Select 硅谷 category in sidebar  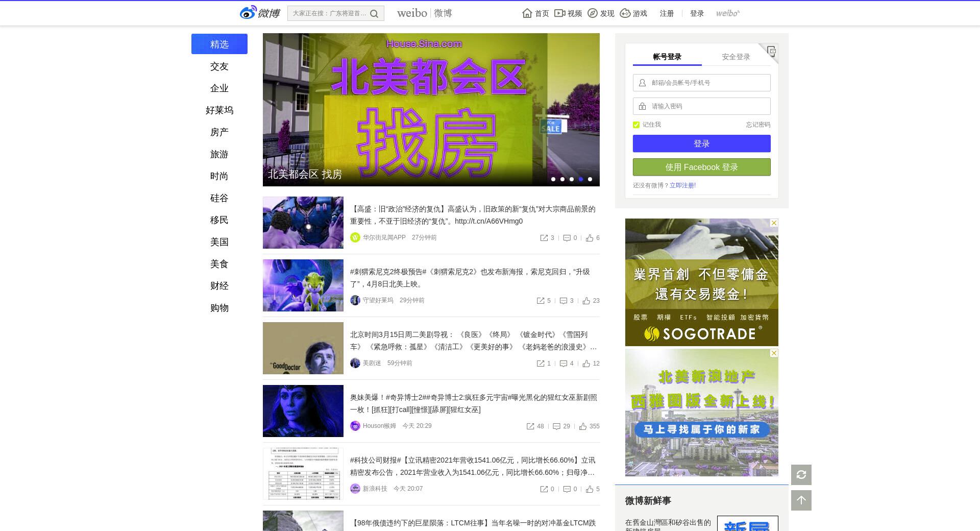pyautogui.click(x=219, y=198)
